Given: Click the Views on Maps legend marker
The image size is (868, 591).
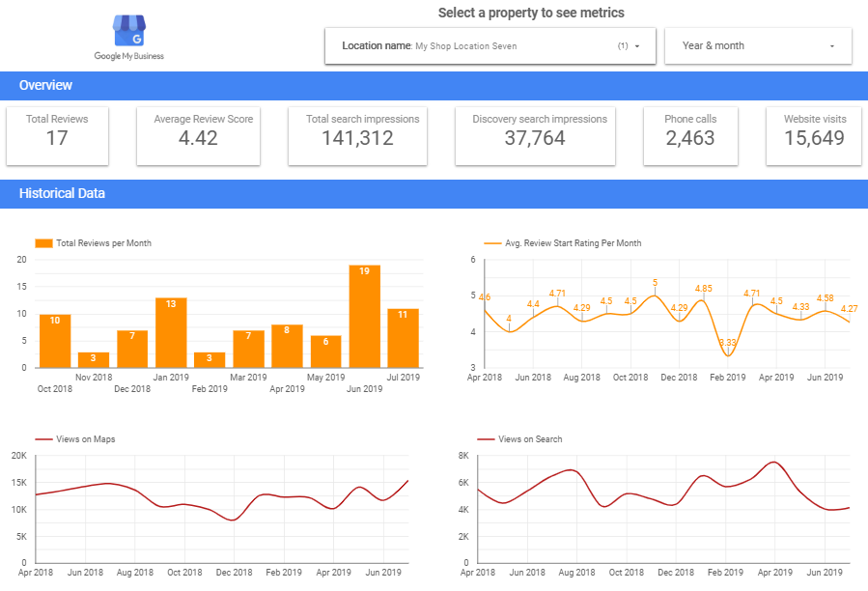Looking at the screenshot, I should click(42, 439).
